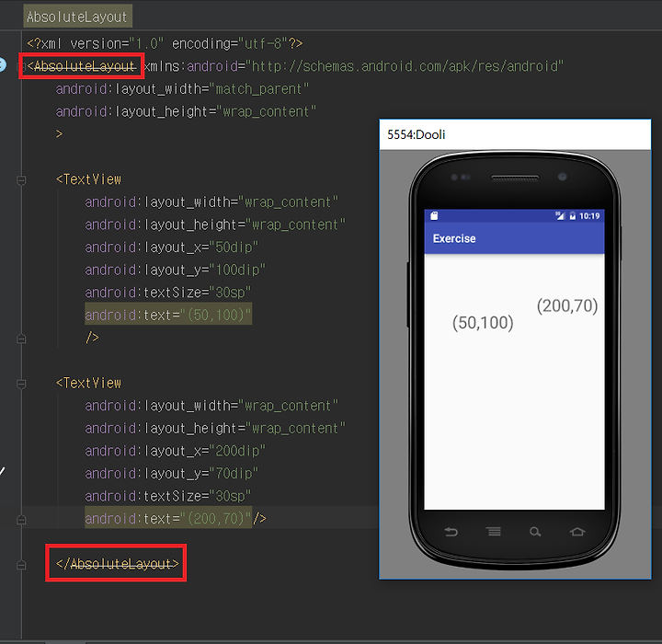Click the xml version declaration line
This screenshot has width=662, height=644.
point(165,43)
